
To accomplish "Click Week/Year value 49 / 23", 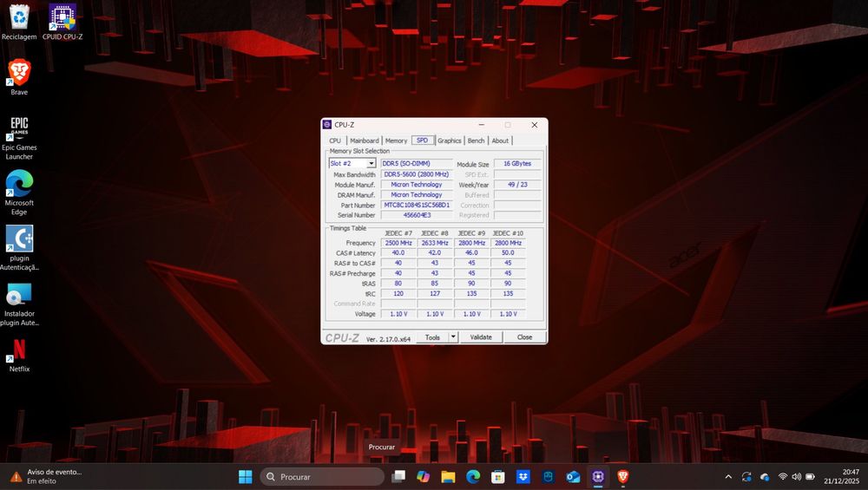I will tap(517, 185).
